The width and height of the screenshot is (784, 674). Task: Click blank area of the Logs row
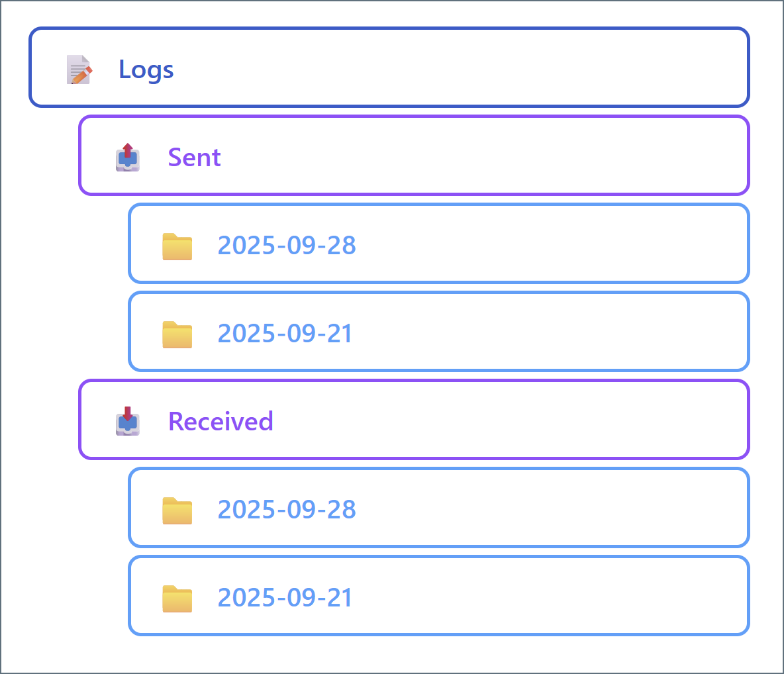click(464, 68)
